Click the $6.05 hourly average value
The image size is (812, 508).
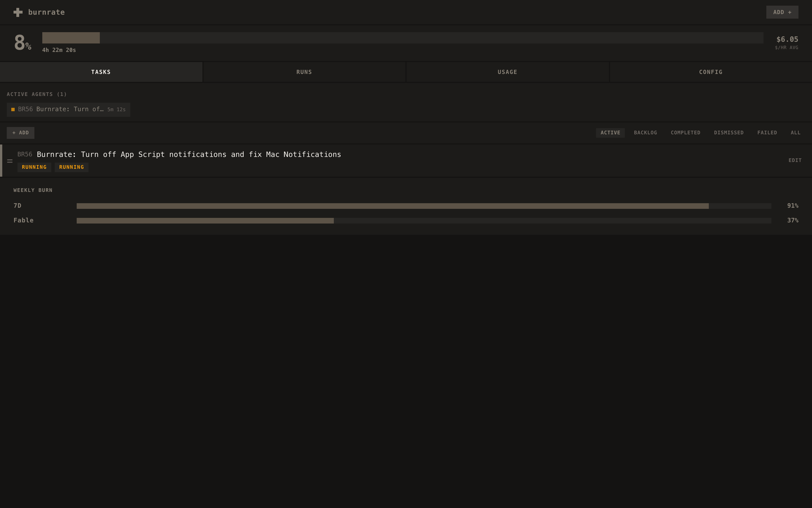787,39
